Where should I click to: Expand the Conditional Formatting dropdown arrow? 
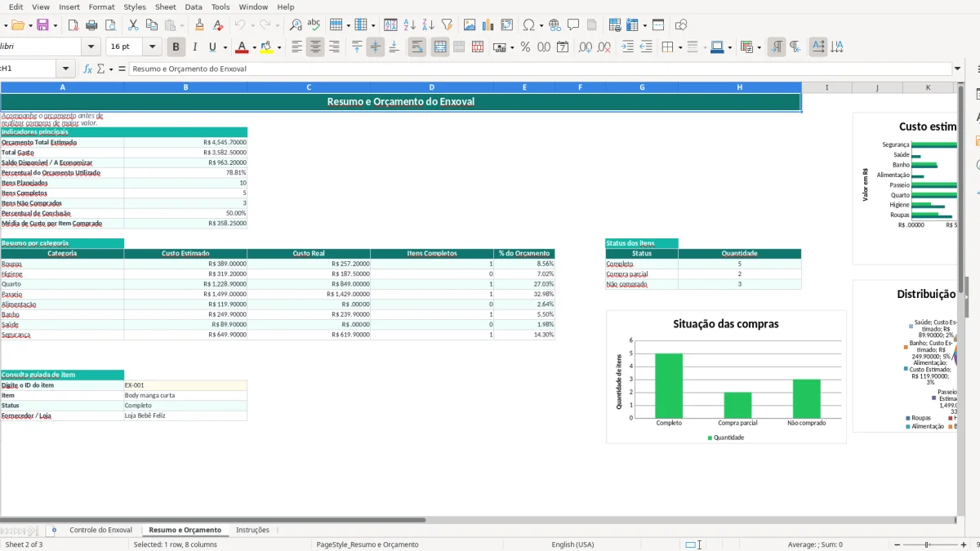[759, 47]
